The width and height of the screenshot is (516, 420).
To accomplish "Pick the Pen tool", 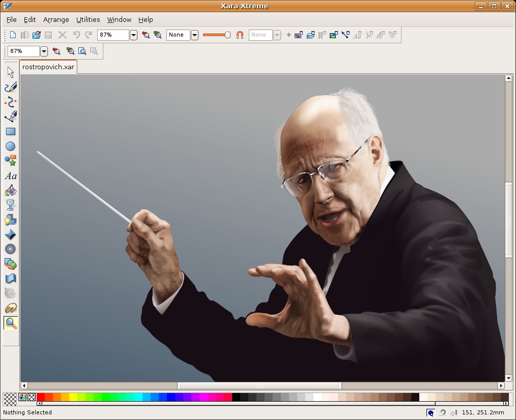I will tap(11, 117).
